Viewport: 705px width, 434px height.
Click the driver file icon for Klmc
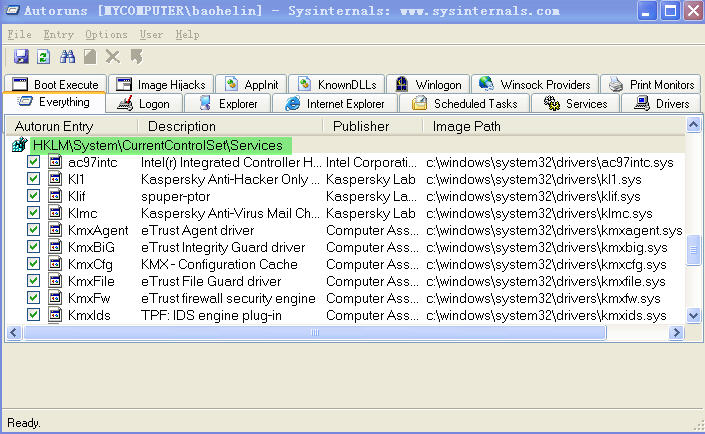[x=55, y=213]
